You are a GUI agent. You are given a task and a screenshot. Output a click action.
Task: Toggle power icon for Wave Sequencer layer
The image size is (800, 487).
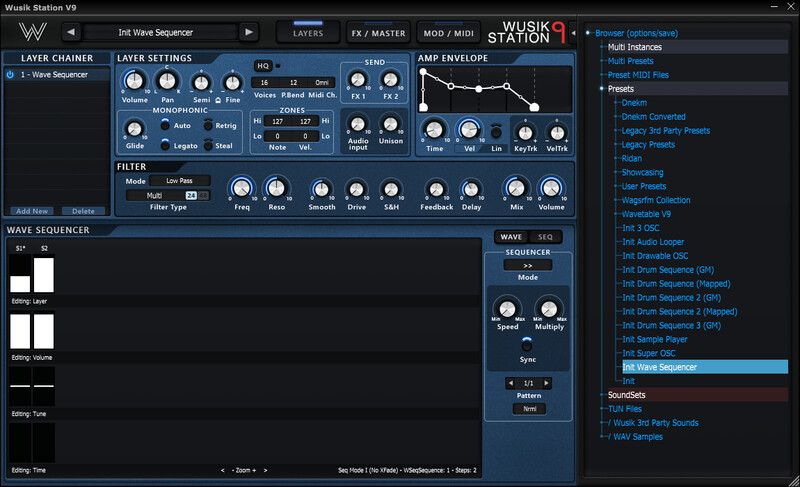pos(10,74)
